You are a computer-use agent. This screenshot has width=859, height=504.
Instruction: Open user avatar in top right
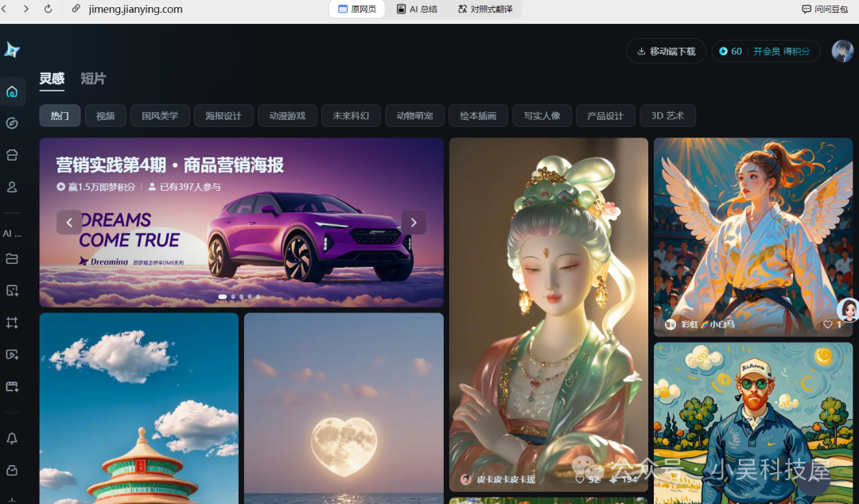[842, 51]
